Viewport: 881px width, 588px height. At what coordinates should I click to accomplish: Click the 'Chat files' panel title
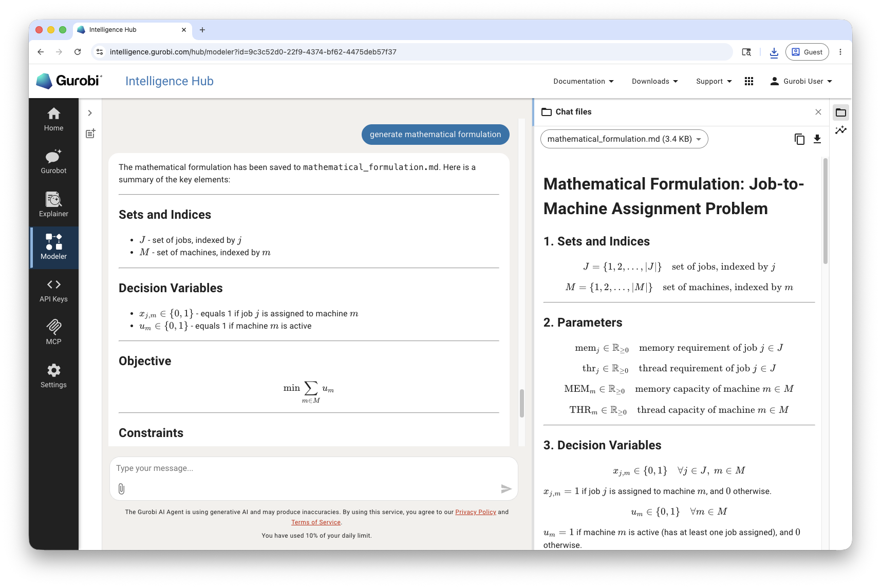click(x=573, y=112)
